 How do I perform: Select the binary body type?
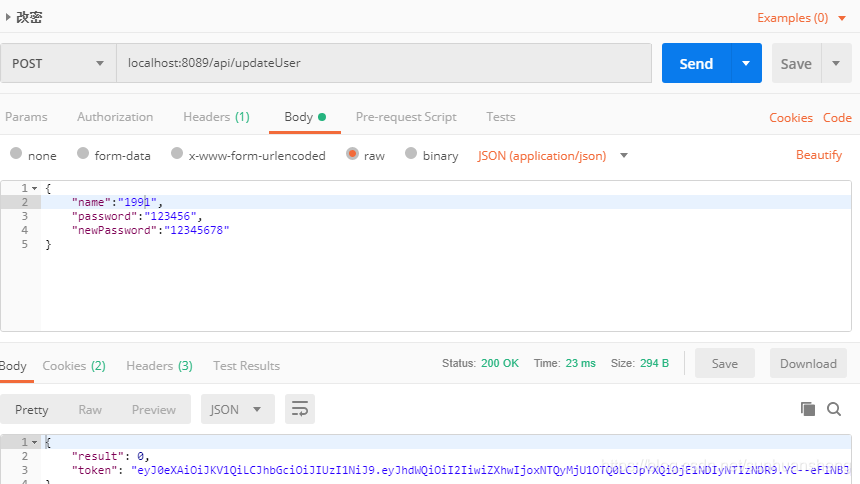tap(411, 154)
